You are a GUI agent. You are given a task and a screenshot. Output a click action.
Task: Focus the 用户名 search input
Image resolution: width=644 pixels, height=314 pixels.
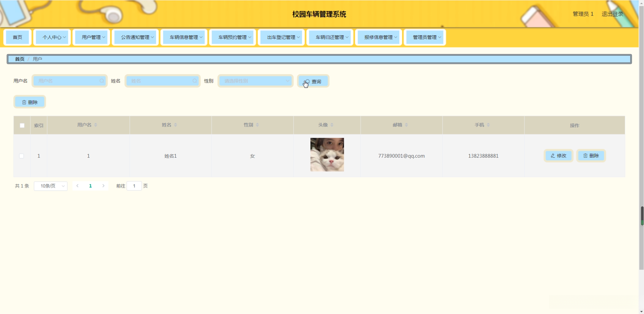pyautogui.click(x=69, y=81)
